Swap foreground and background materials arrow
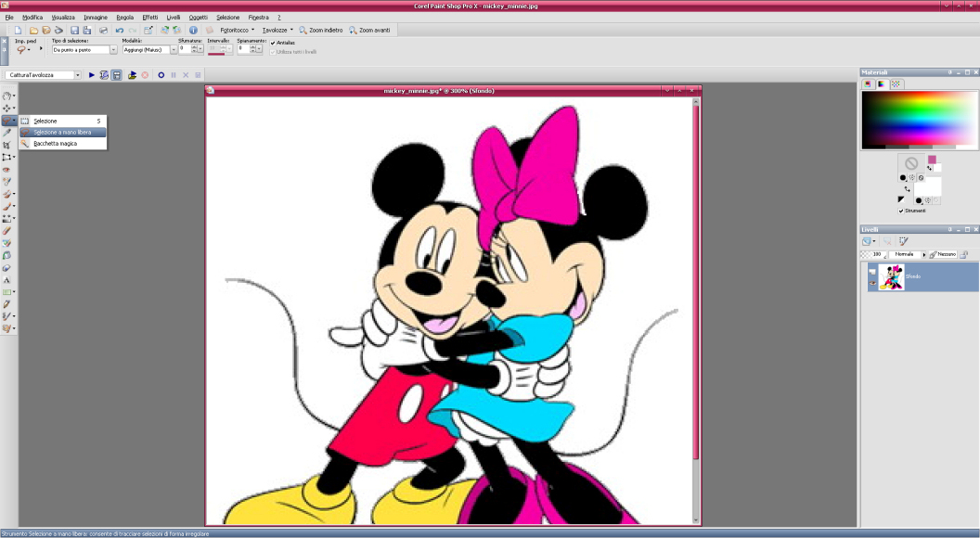The height and width of the screenshot is (538, 980). (907, 188)
